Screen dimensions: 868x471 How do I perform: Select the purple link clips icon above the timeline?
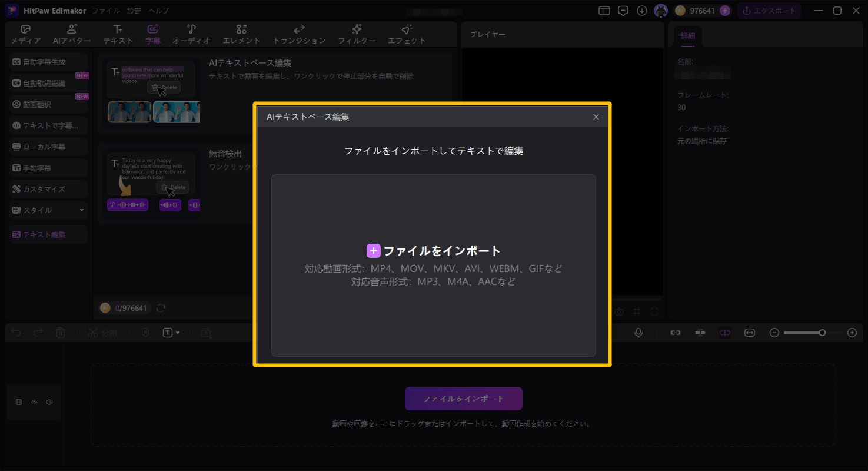pos(724,333)
